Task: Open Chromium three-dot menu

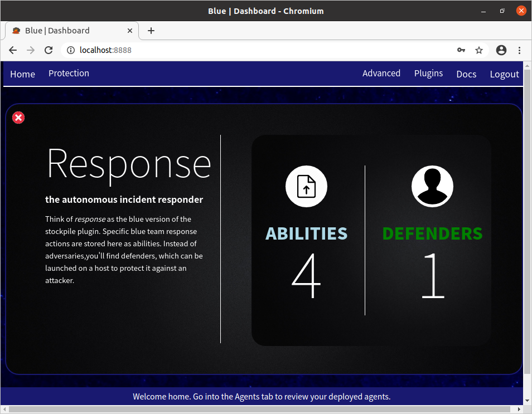Action: [x=519, y=50]
